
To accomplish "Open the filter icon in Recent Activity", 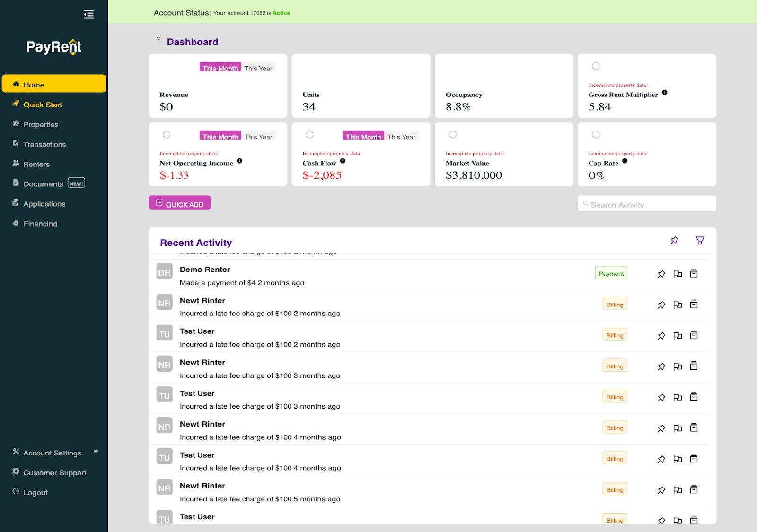I will click(700, 241).
